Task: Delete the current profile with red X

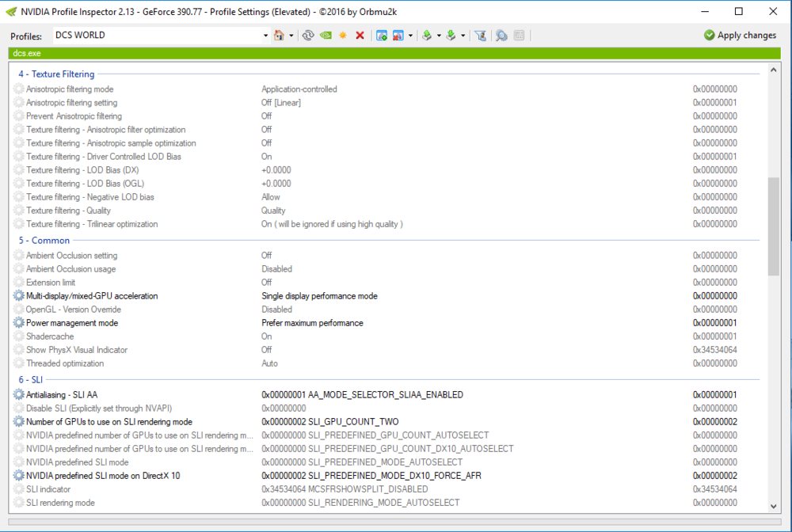Action: tap(360, 36)
